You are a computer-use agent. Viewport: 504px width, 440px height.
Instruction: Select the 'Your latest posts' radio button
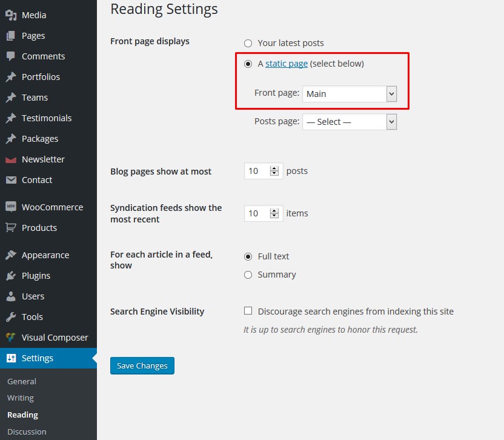248,43
